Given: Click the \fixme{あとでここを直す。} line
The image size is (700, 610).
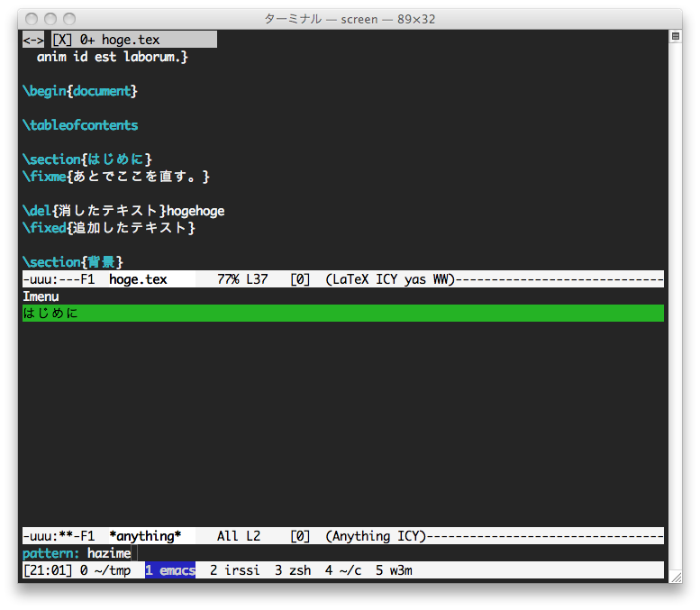Looking at the screenshot, I should [x=116, y=177].
